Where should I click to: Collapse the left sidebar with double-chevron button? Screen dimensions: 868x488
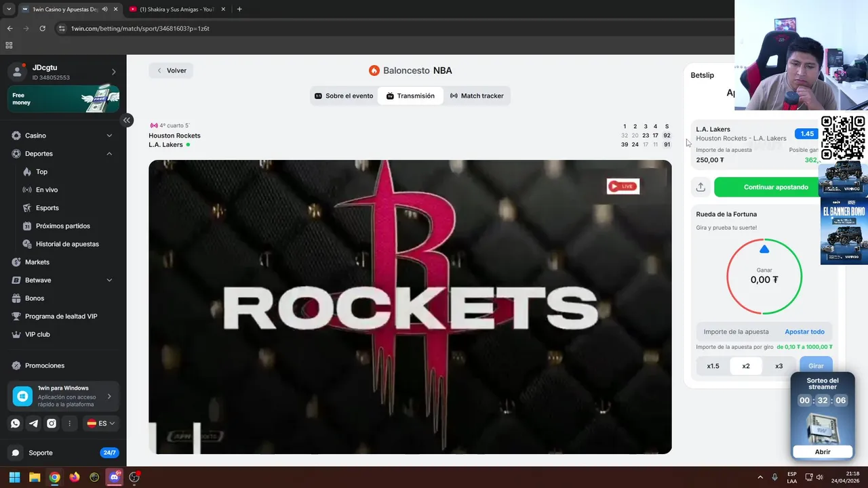[127, 120]
